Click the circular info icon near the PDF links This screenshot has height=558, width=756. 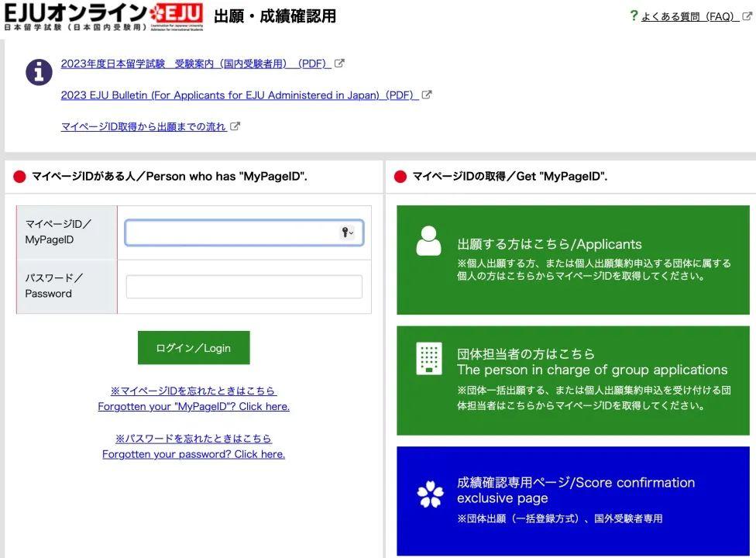pyautogui.click(x=39, y=71)
